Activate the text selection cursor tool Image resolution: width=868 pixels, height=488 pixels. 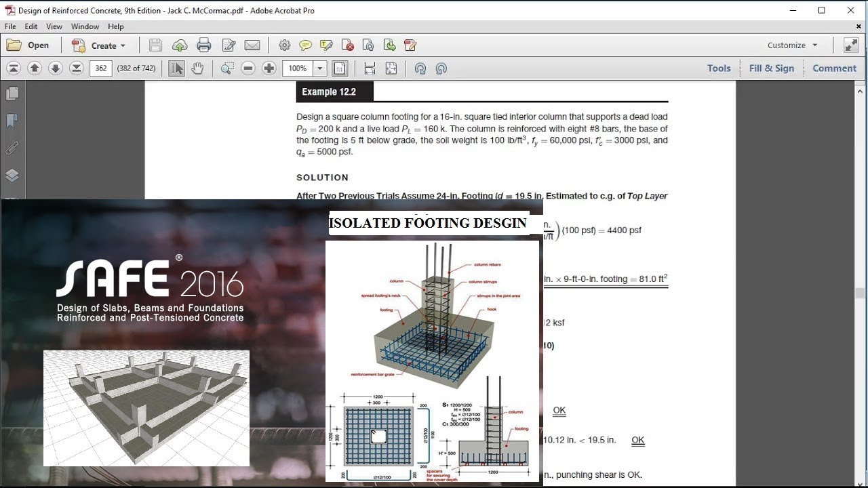176,68
